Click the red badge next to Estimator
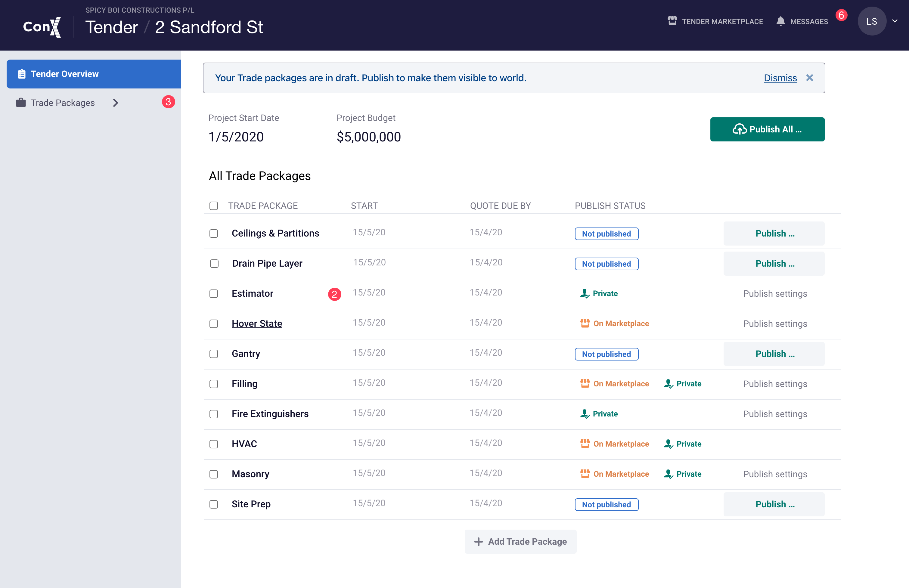This screenshot has width=909, height=588. click(335, 294)
